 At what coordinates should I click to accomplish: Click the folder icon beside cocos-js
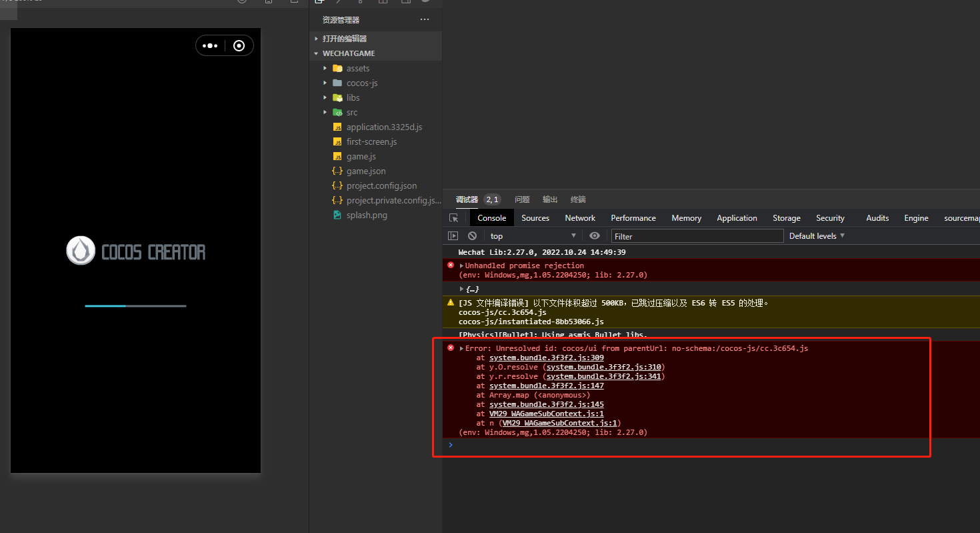pyautogui.click(x=337, y=83)
